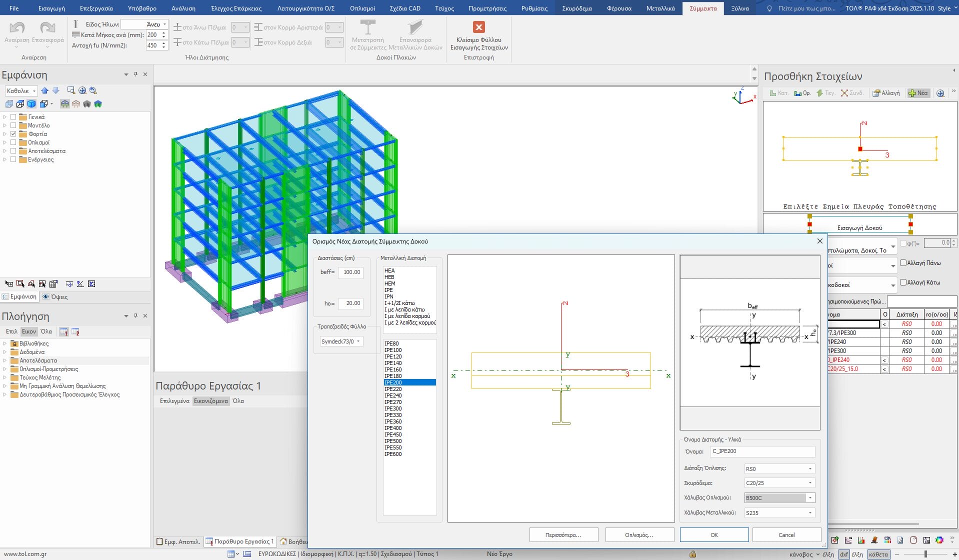
Task: Switch to the Όψεις tab
Action: [x=55, y=296]
